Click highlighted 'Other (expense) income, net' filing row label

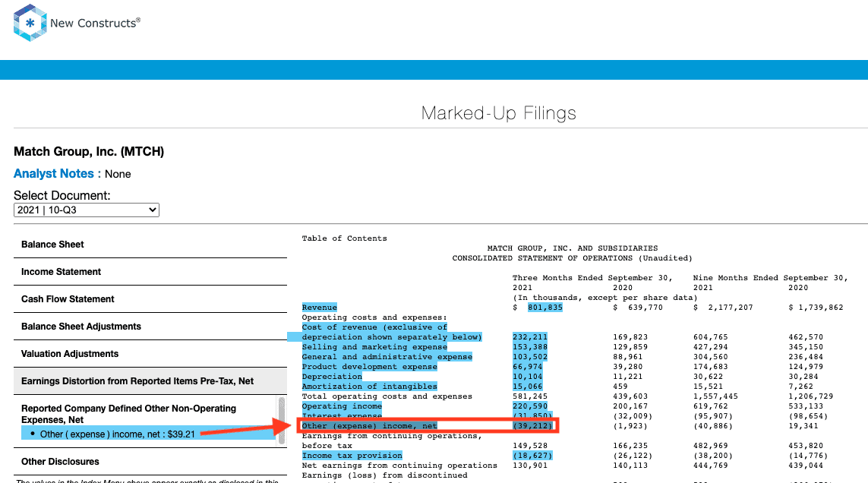click(x=369, y=426)
